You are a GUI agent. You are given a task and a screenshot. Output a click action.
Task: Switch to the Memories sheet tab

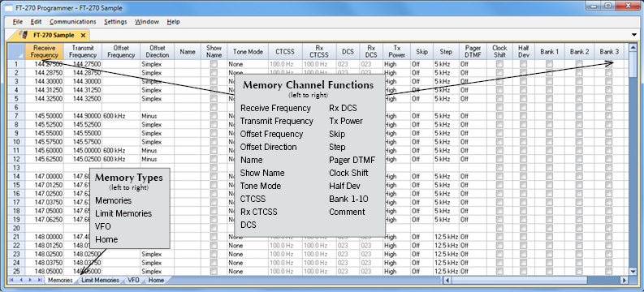[60, 280]
